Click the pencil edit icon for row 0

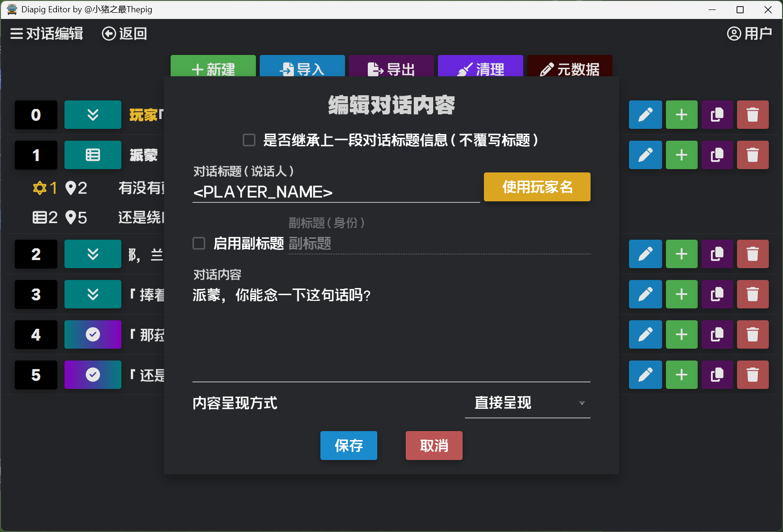tap(645, 115)
